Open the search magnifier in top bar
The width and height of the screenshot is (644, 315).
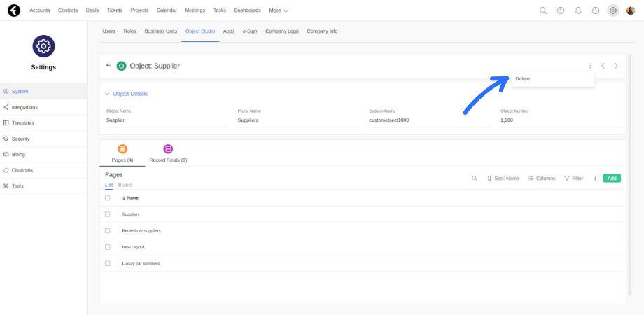543,10
